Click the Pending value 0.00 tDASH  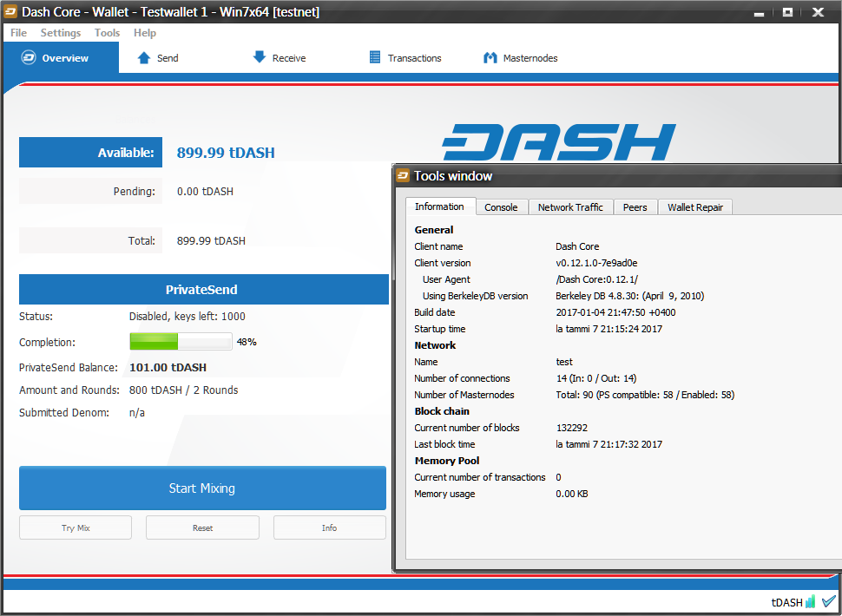click(x=205, y=192)
